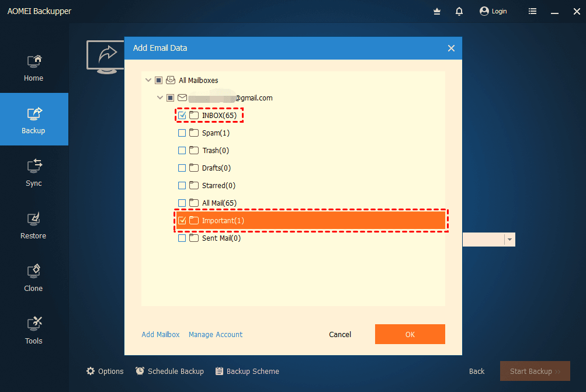Select the Sent Mail(0) label text
The width and height of the screenshot is (586, 392).
tap(221, 238)
